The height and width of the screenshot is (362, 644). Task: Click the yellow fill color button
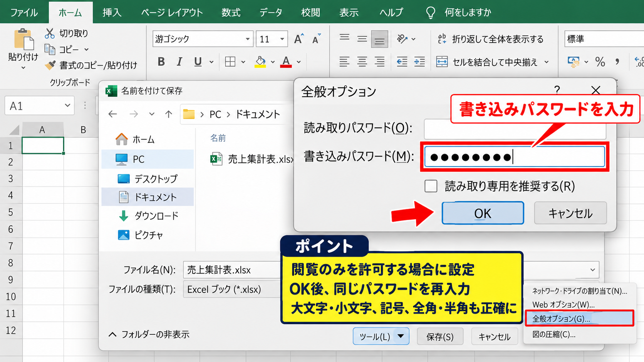[x=260, y=62]
